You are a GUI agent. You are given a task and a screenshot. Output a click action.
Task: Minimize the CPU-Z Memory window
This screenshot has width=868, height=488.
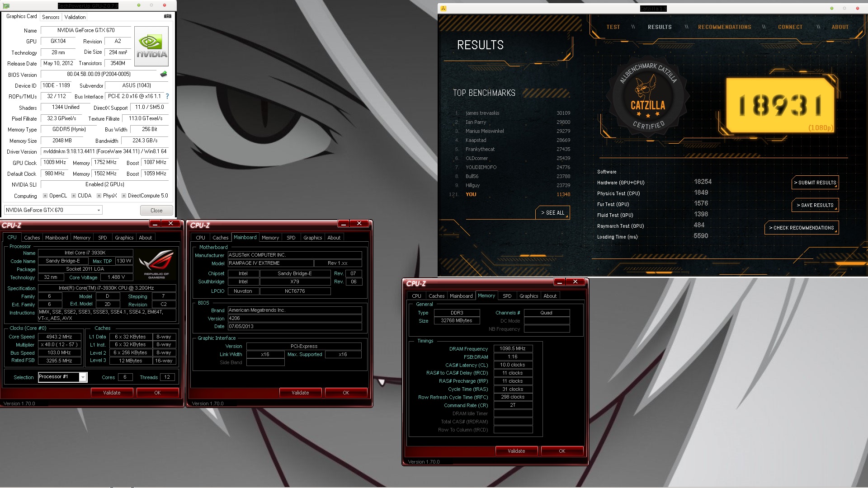[559, 282]
